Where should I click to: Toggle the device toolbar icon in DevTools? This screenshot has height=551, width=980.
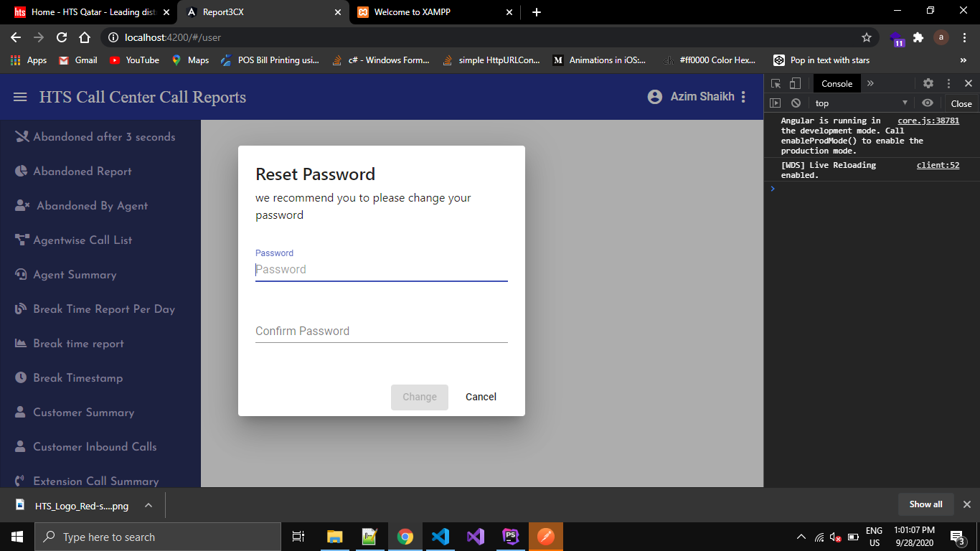795,83
